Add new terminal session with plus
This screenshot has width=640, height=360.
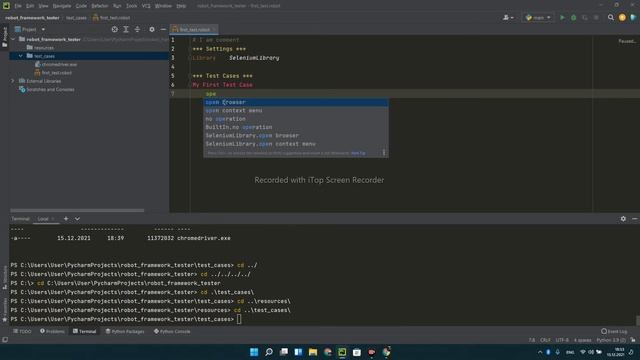66,219
